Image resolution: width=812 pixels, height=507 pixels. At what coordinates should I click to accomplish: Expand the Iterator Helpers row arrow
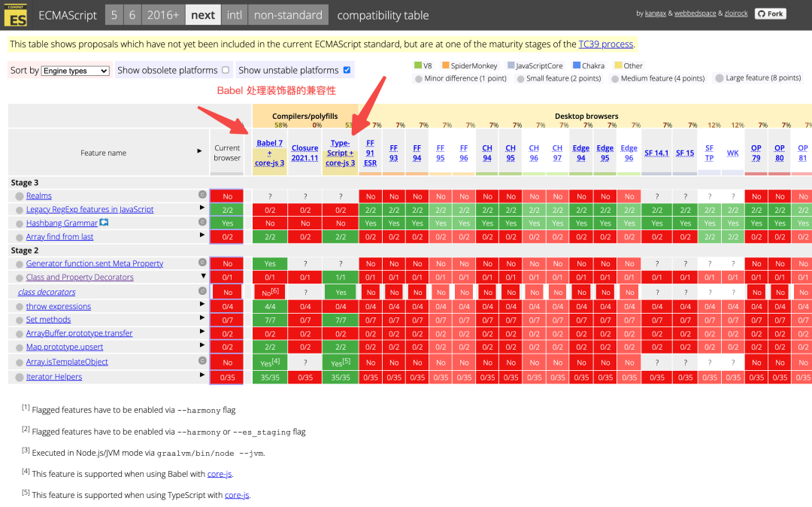pyautogui.click(x=202, y=375)
